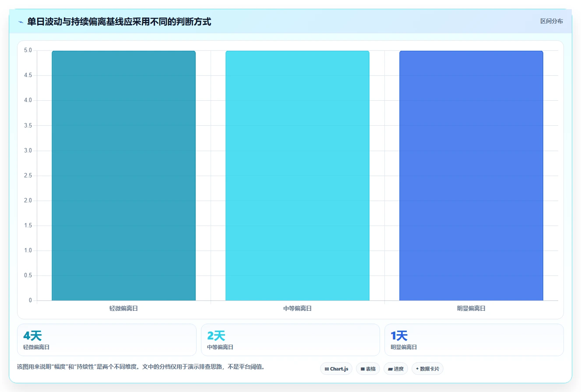The width and height of the screenshot is (581, 392).
Task: Select the 进度 tag chip
Action: (396, 369)
